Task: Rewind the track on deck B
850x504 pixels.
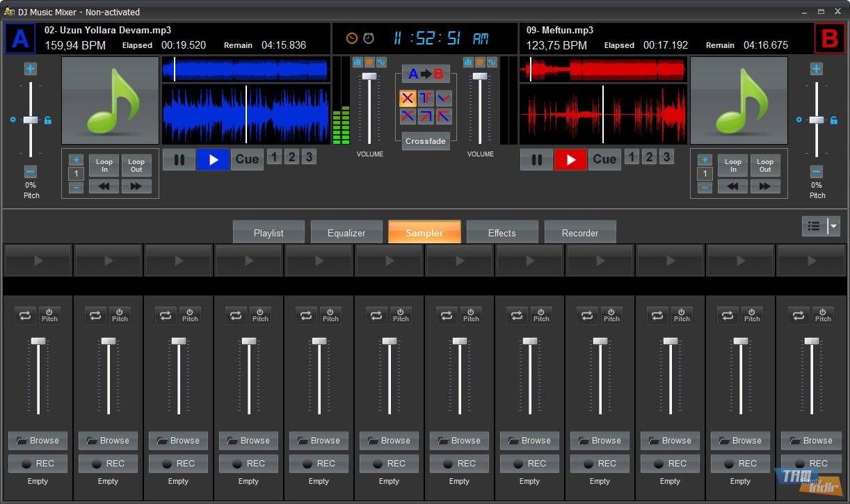Action: (733, 186)
